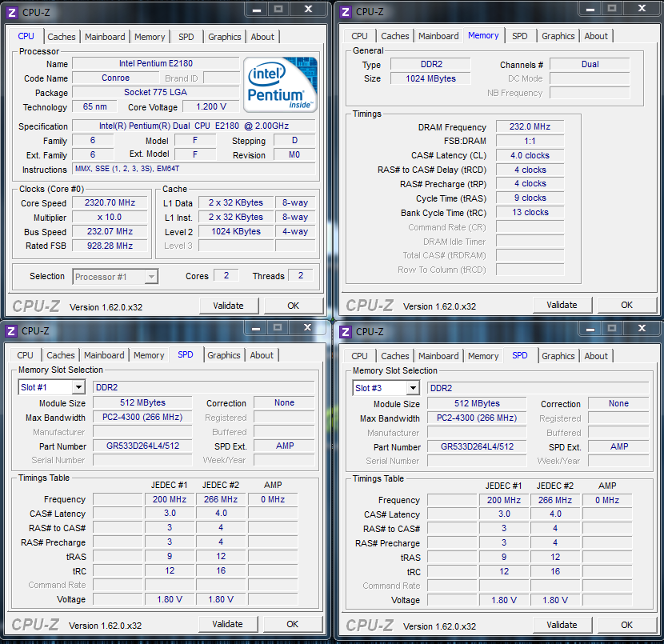Open Caches tab in the Slot #3 SPD window
This screenshot has height=644, width=664.
pyautogui.click(x=395, y=356)
